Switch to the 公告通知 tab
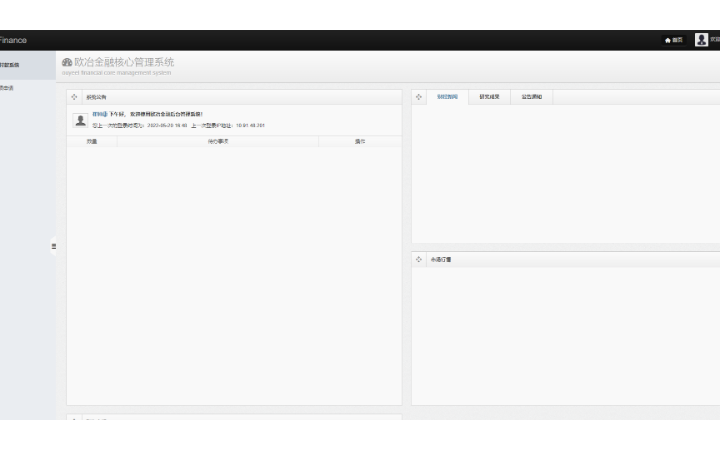720x450 pixels. click(x=532, y=97)
